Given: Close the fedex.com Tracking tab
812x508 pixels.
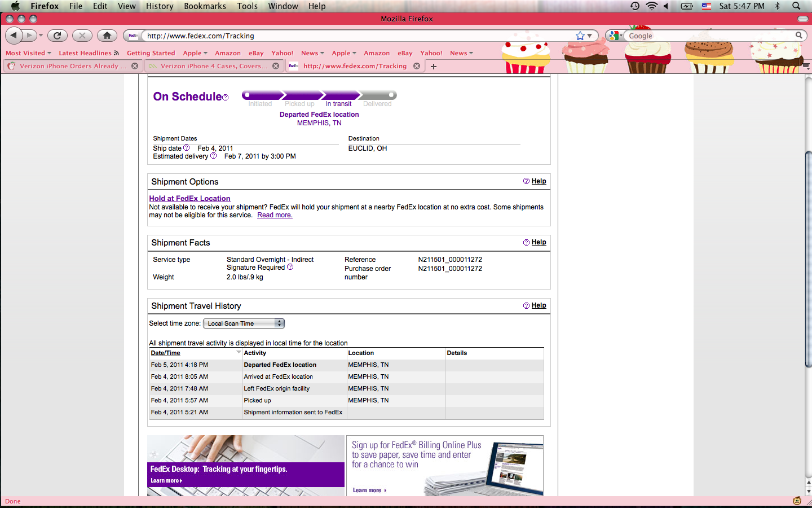Looking at the screenshot, I should click(x=417, y=66).
